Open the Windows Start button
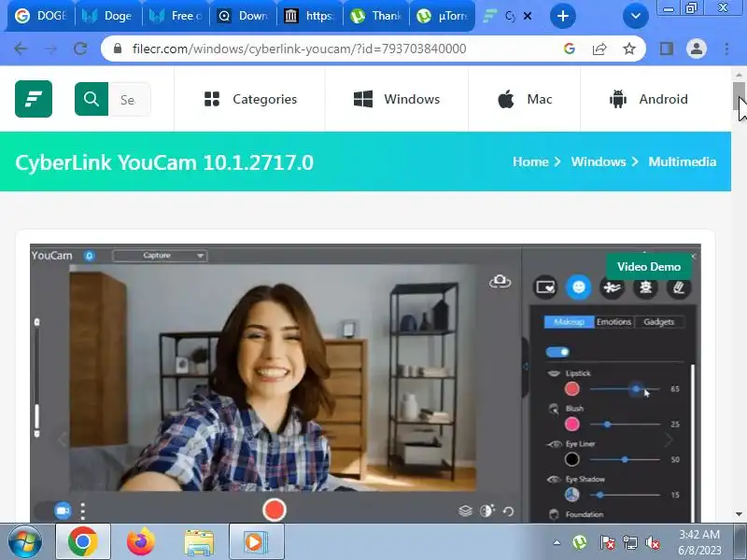 [24, 542]
